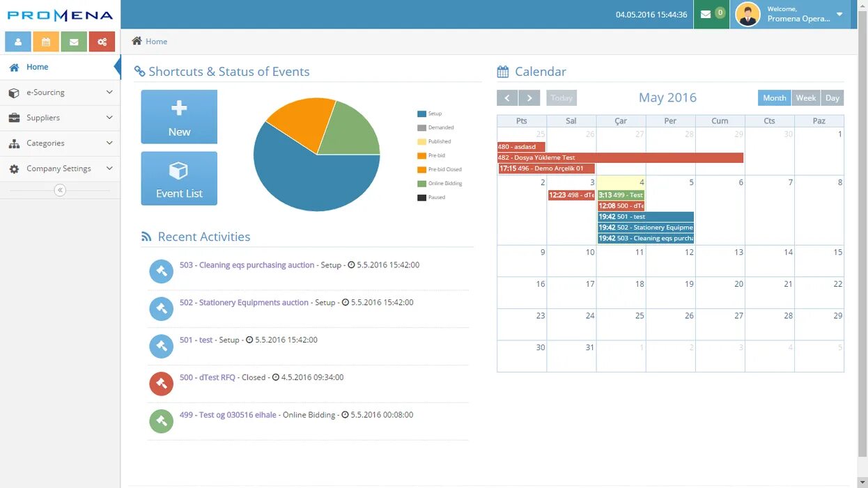
Task: Click the Paused legend swatch
Action: 421,198
